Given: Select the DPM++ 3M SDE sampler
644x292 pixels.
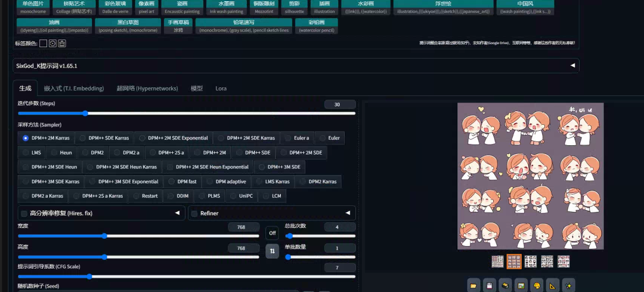Looking at the screenshot, I should pyautogui.click(x=280, y=167).
